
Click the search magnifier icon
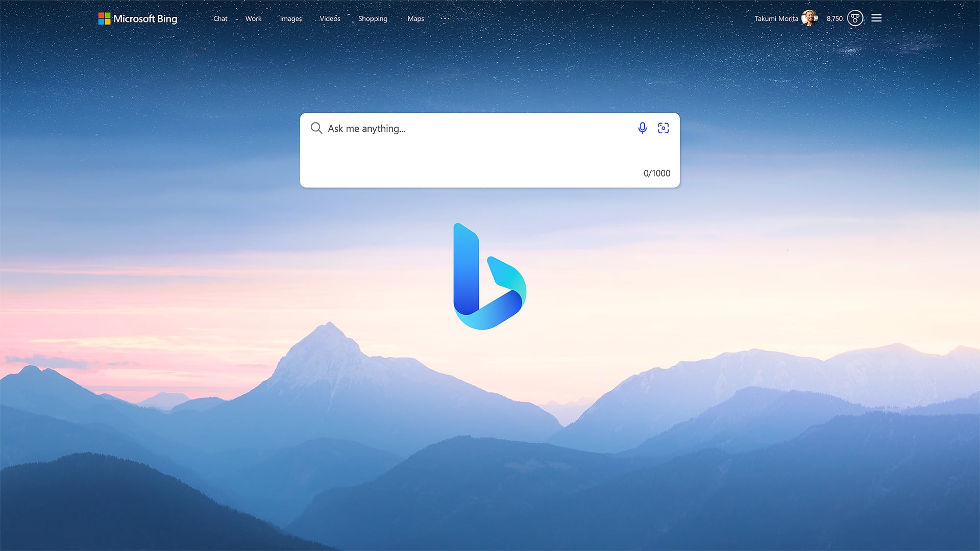point(315,128)
